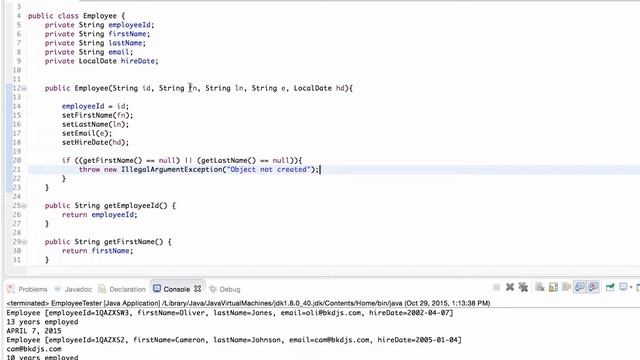Image resolution: width=640 pixels, height=360 pixels.
Task: Click the Declaration tab icon
Action: point(102,289)
